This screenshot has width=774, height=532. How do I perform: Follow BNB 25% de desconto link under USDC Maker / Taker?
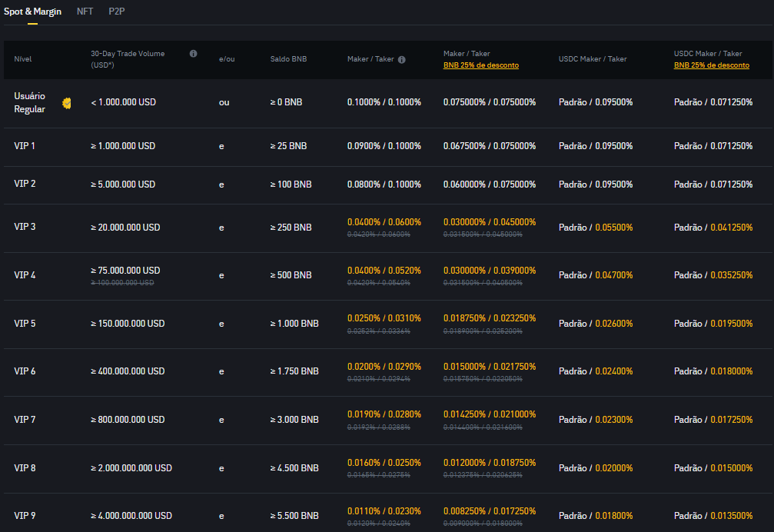click(711, 65)
